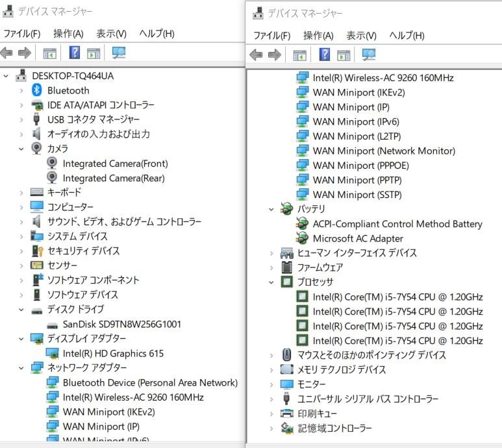Image resolution: width=502 pixels, height=448 pixels.
Task: Click the Intel(R) HD Graphics 615 adapter icon
Action: coord(53,353)
